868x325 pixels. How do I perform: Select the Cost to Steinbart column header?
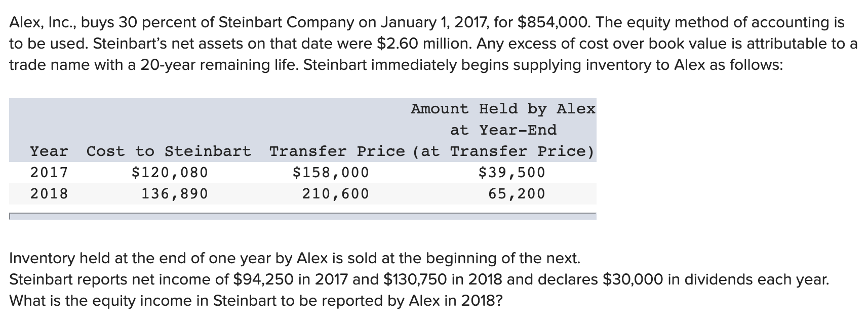pyautogui.click(x=169, y=151)
